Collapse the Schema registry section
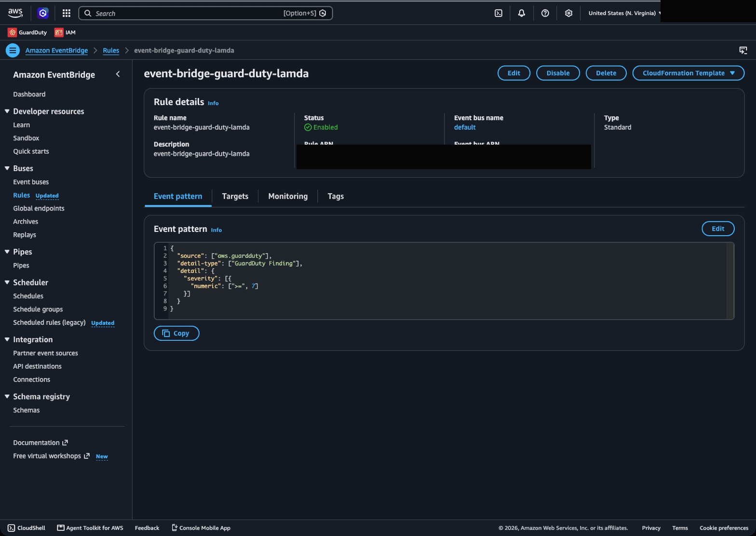This screenshot has width=756, height=536. [7, 396]
